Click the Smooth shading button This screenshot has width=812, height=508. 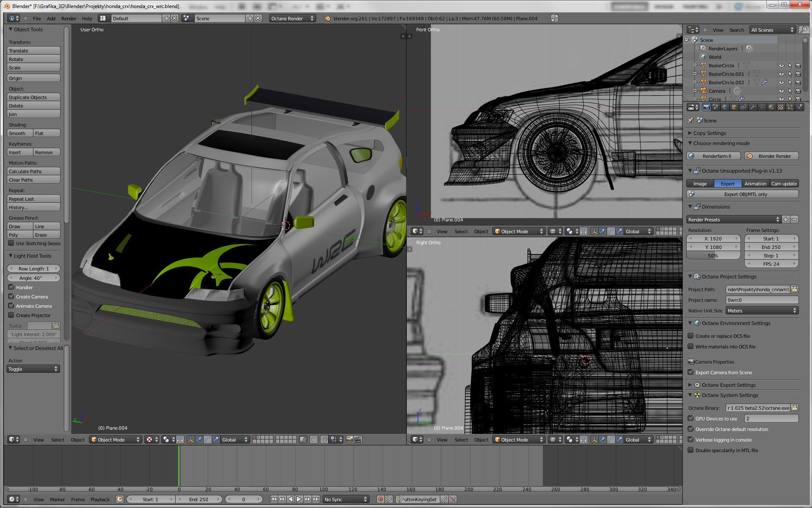click(x=20, y=133)
